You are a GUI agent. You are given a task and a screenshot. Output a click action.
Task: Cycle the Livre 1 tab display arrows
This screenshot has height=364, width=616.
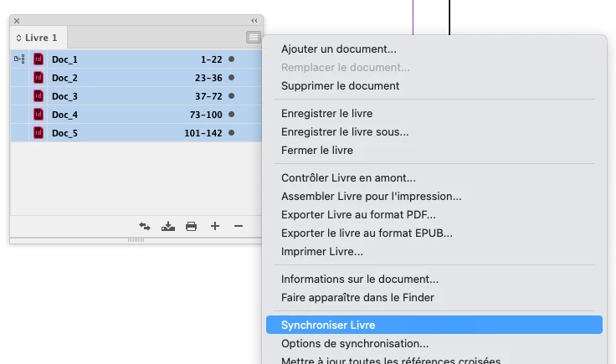18,38
